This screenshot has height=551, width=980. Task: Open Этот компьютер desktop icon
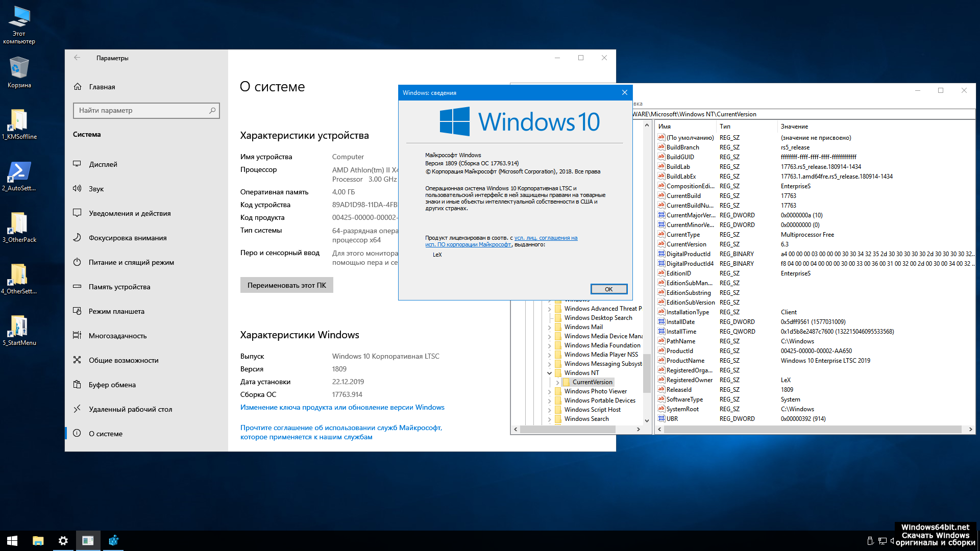19,26
